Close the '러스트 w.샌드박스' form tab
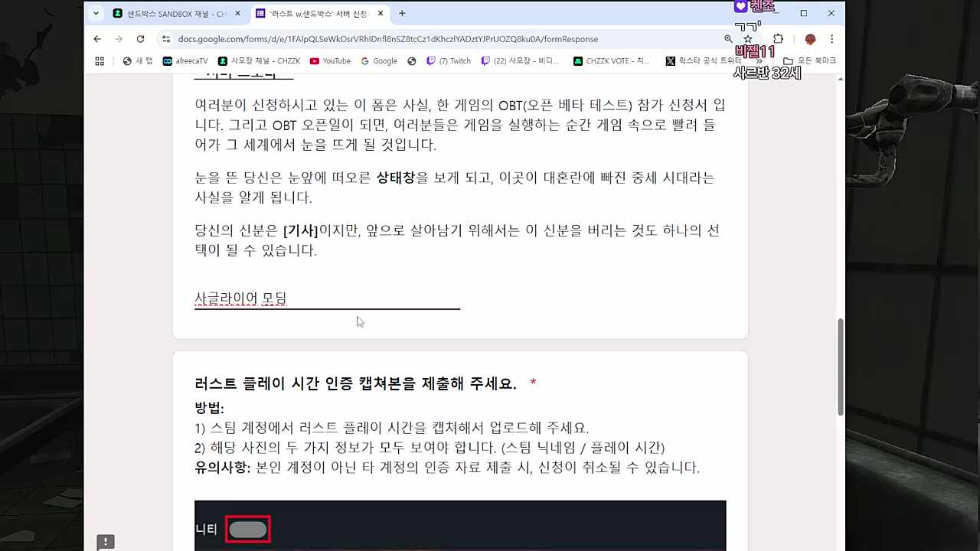 click(380, 14)
